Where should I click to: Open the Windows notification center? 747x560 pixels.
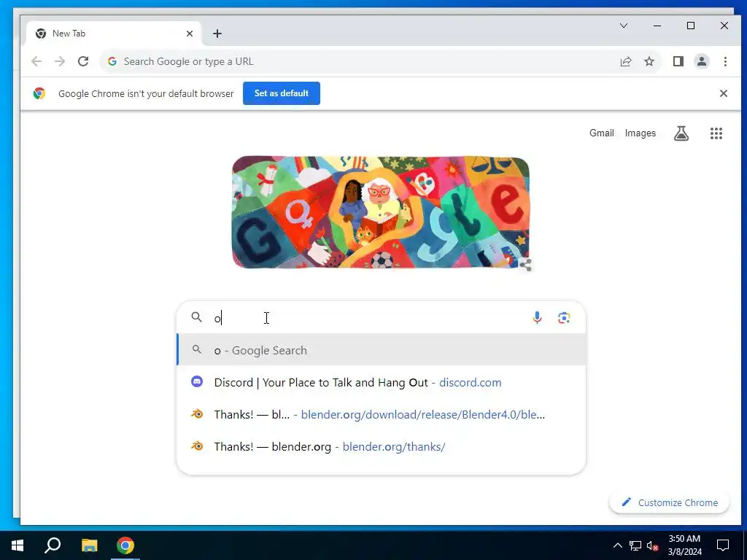[x=723, y=545]
